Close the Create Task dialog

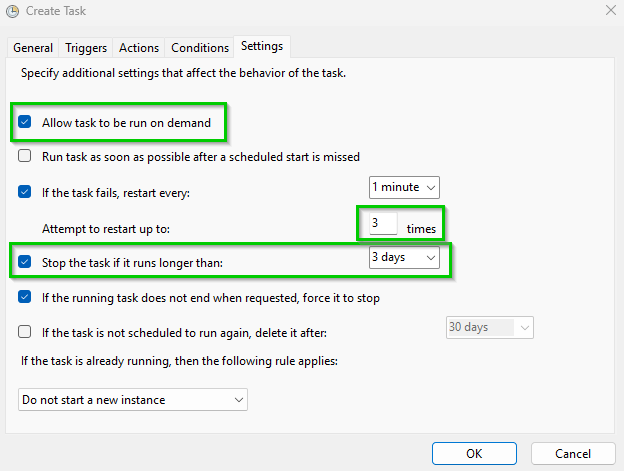coord(610,10)
